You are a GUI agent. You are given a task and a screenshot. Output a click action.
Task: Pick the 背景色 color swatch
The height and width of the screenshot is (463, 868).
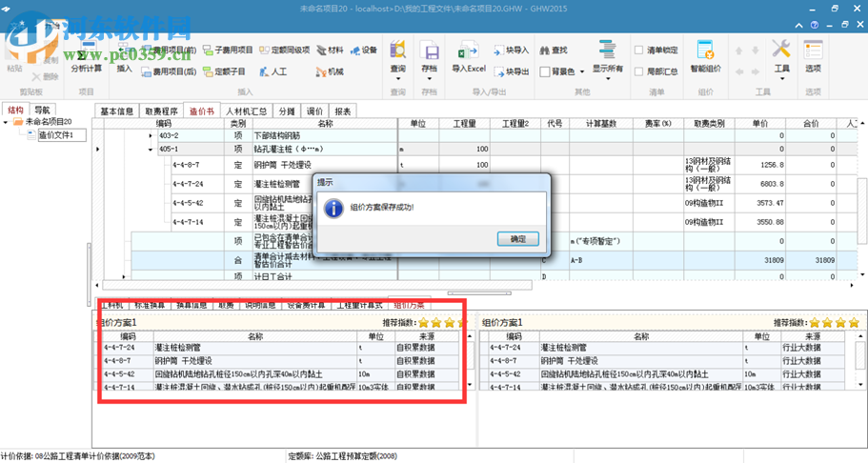545,72
